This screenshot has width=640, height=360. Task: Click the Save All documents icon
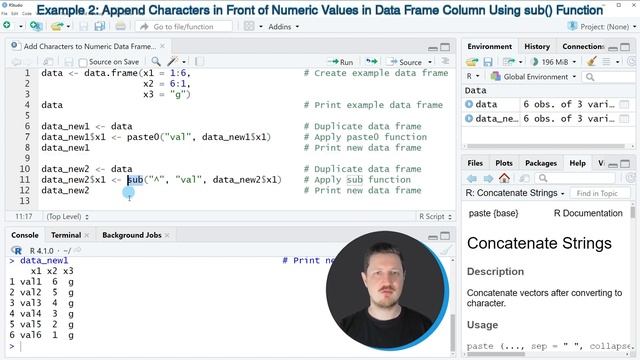coord(99,27)
